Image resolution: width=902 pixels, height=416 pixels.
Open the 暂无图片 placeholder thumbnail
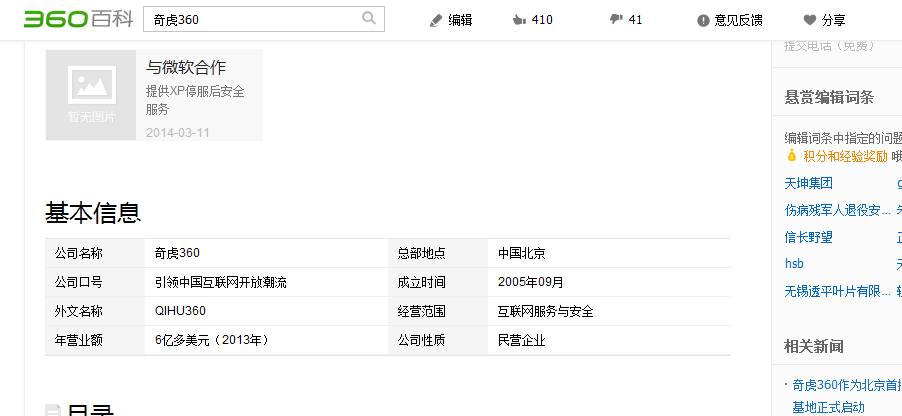pyautogui.click(x=91, y=95)
